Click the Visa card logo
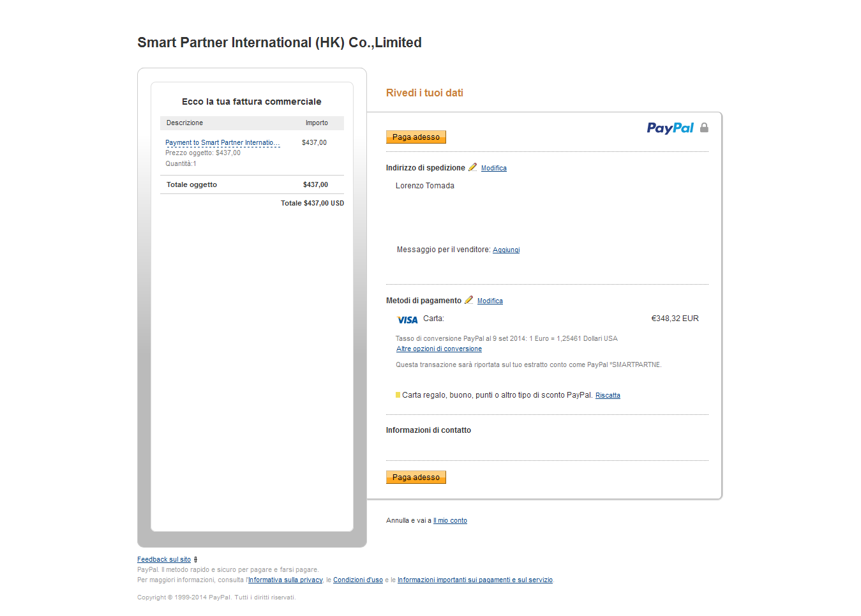861x616 pixels. point(407,320)
